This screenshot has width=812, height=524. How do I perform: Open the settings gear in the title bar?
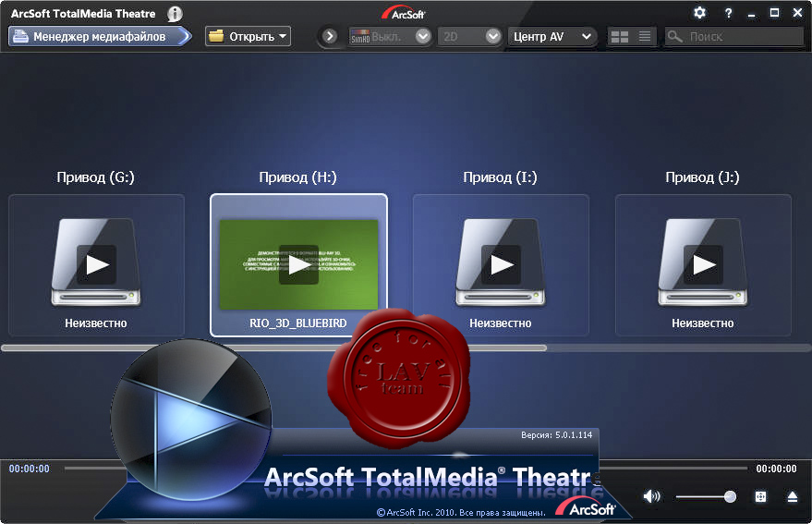point(699,13)
